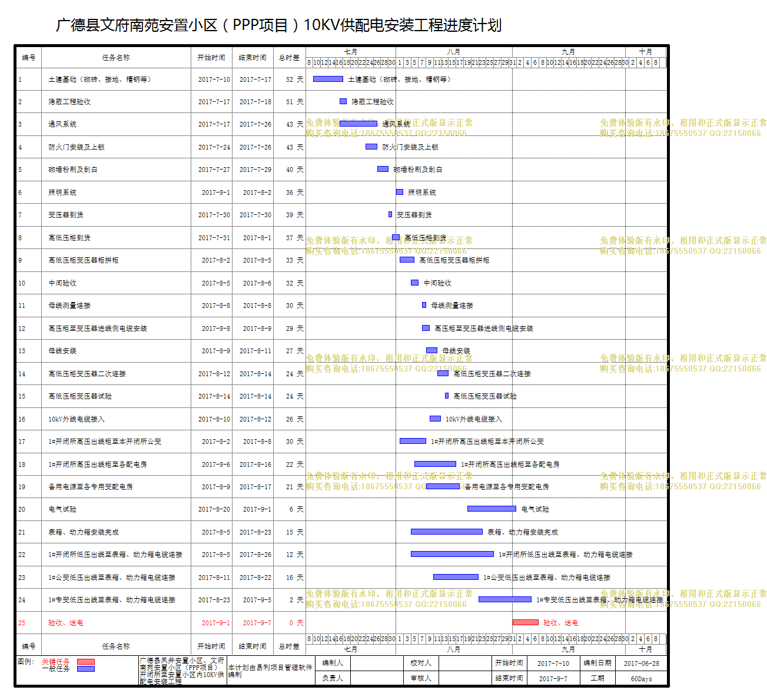The width and height of the screenshot is (767, 700).
Task: Click the 备用电源至各专用变配电房 Gantt bar
Action: click(x=443, y=486)
